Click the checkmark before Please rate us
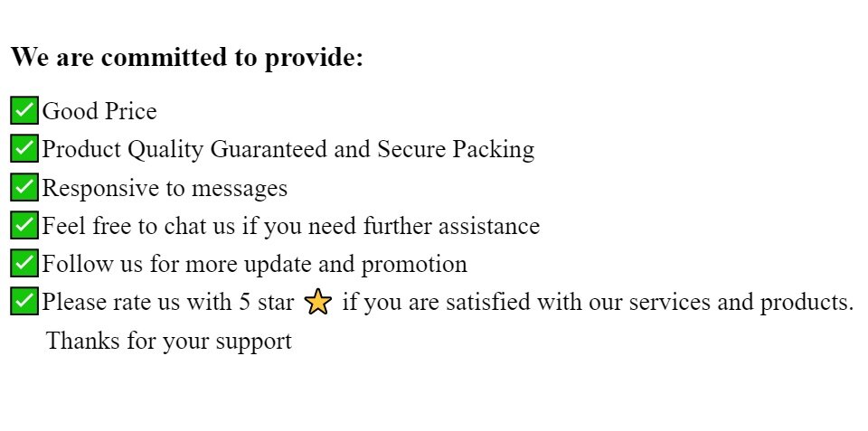This screenshot has width=868, height=431. coord(24,301)
